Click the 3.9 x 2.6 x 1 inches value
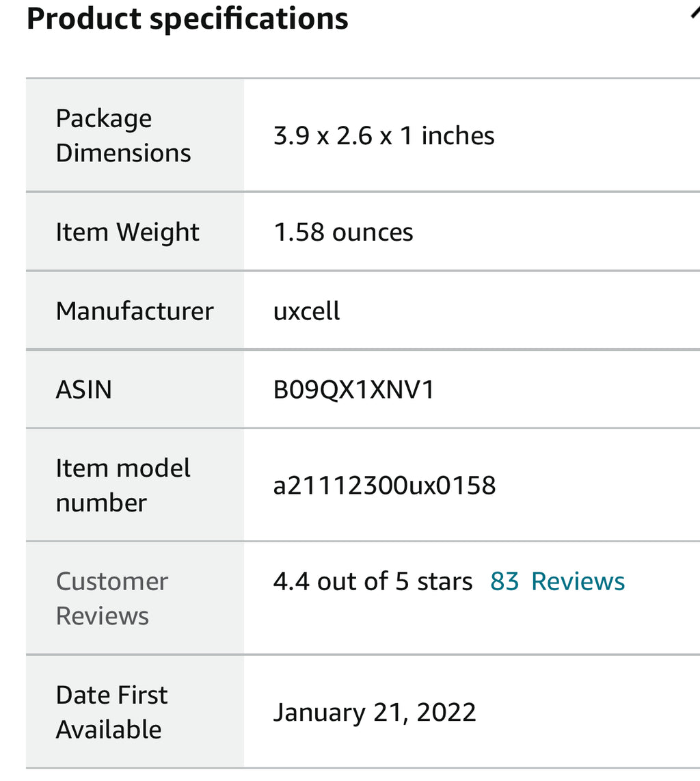Image resolution: width=700 pixels, height=781 pixels. pos(383,135)
